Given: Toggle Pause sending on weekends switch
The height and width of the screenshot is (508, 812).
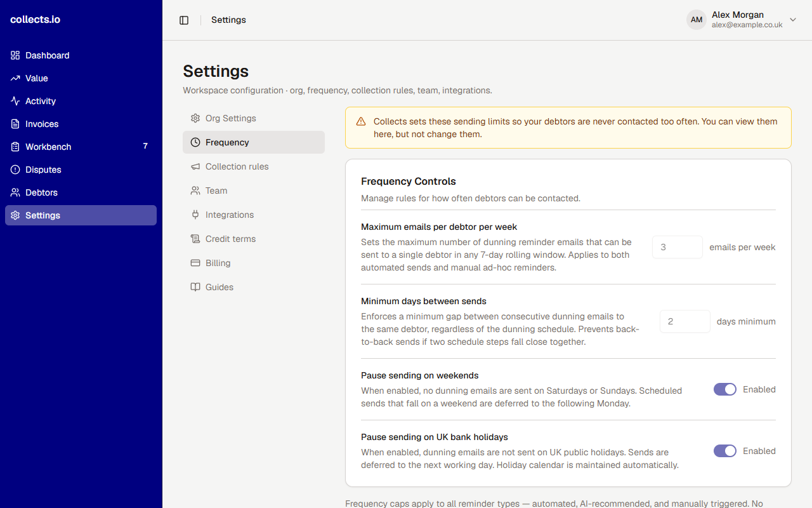Looking at the screenshot, I should coord(725,389).
